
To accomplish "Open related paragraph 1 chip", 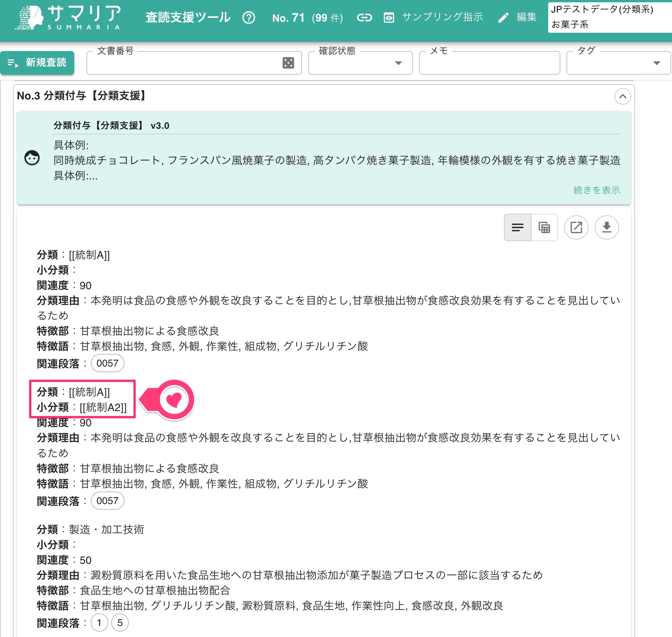I will tap(99, 623).
